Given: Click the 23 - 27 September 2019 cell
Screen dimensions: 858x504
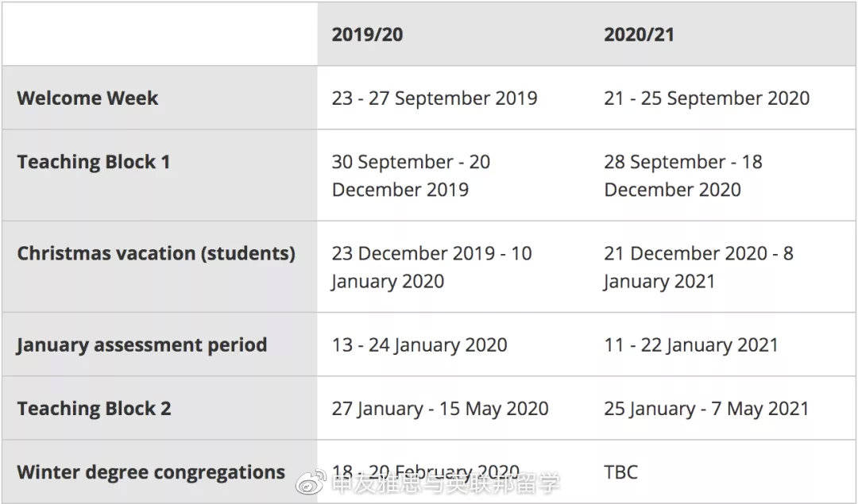Looking at the screenshot, I should [x=435, y=98].
